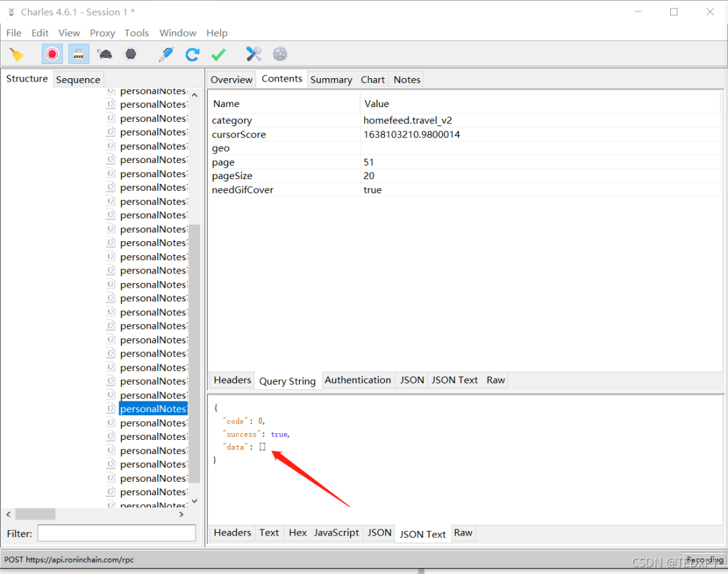Open the Window menu
Image resolution: width=728 pixels, height=574 pixels.
[178, 33]
